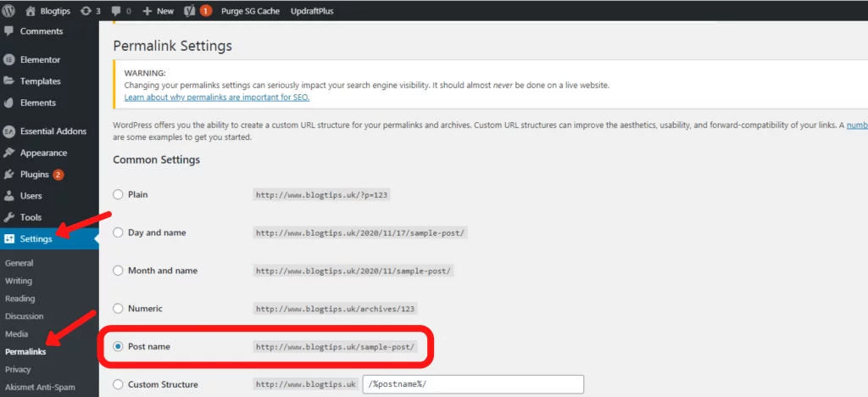Click the Month and name example URL
868x397 pixels.
(353, 271)
